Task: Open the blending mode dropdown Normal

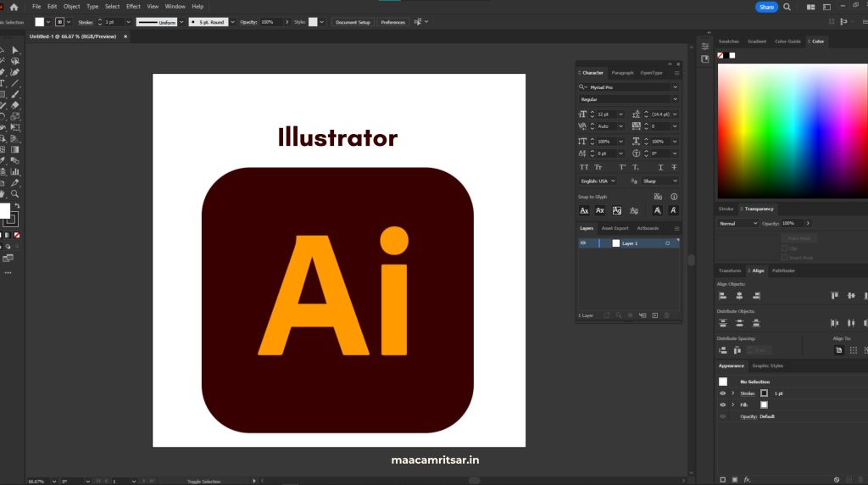Action: click(738, 223)
